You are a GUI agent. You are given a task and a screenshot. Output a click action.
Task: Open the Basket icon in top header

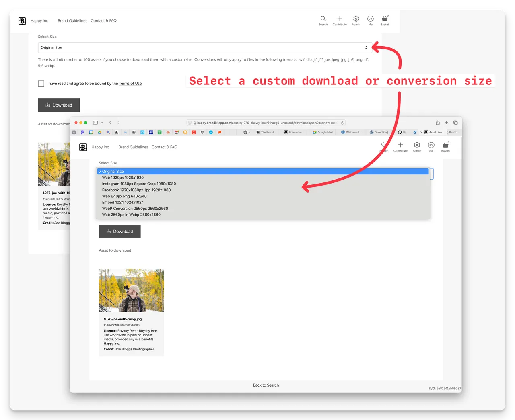tap(385, 19)
